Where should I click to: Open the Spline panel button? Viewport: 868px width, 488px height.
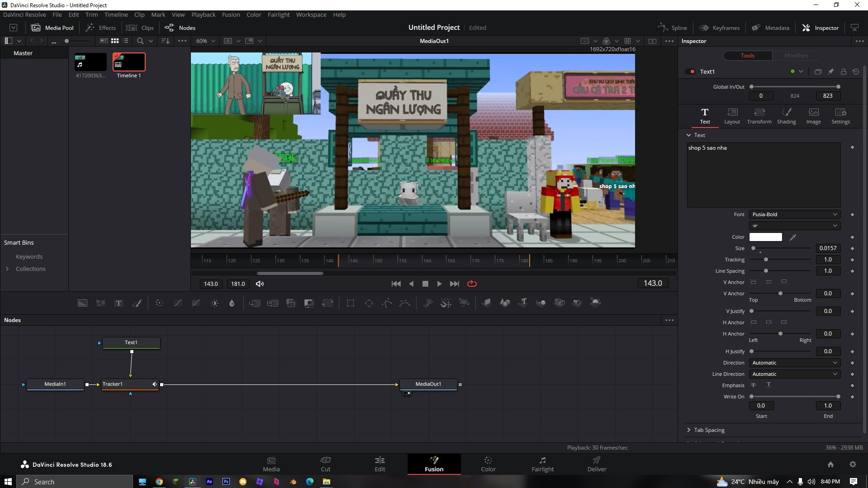(x=673, y=28)
